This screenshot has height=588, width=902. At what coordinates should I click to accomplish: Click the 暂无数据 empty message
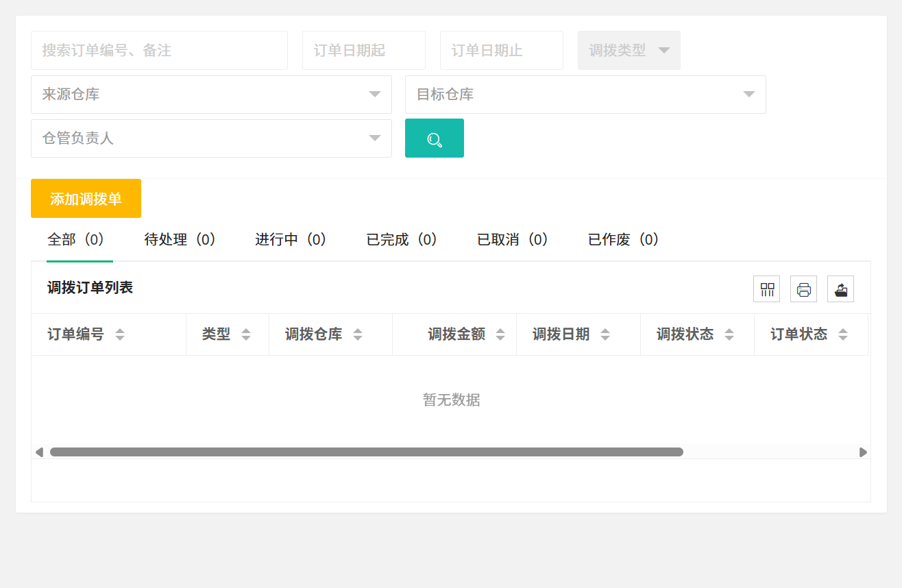451,400
